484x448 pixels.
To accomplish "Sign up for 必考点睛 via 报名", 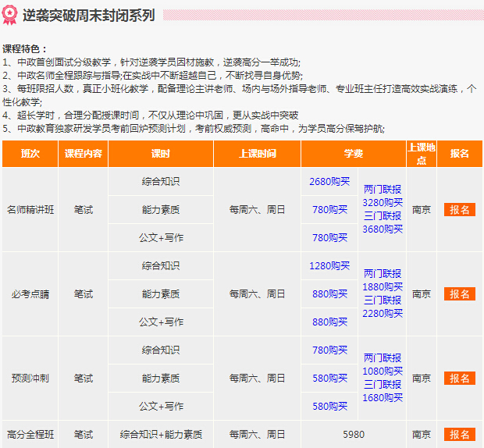I will (x=459, y=294).
